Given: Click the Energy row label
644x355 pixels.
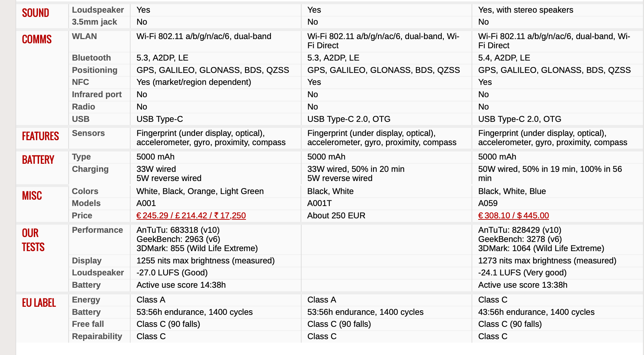Looking at the screenshot, I should (86, 300).
